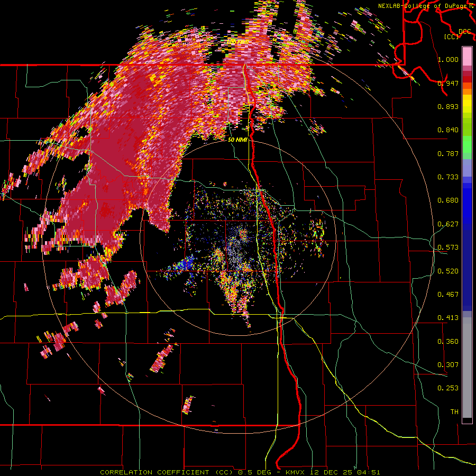Select the 0.680 legend value

pos(448,200)
